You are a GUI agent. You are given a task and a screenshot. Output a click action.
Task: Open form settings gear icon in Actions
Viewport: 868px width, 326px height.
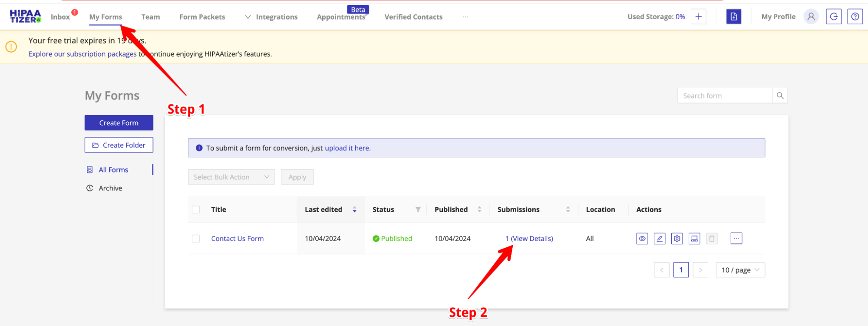click(x=677, y=239)
